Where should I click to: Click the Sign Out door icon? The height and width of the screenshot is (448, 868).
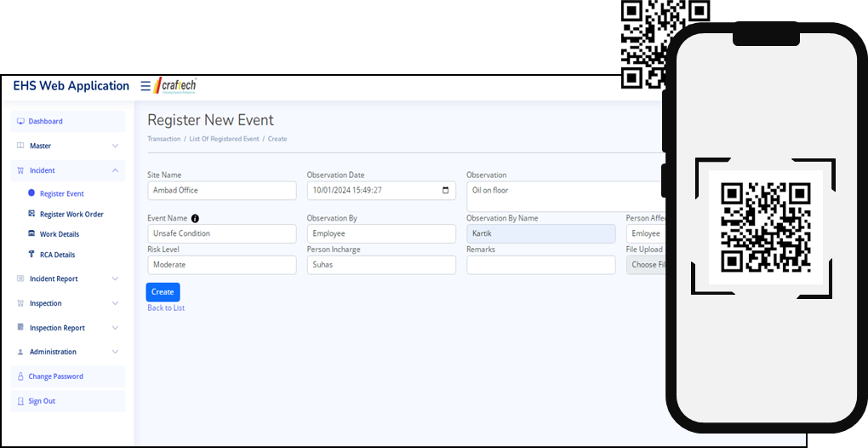(20, 401)
